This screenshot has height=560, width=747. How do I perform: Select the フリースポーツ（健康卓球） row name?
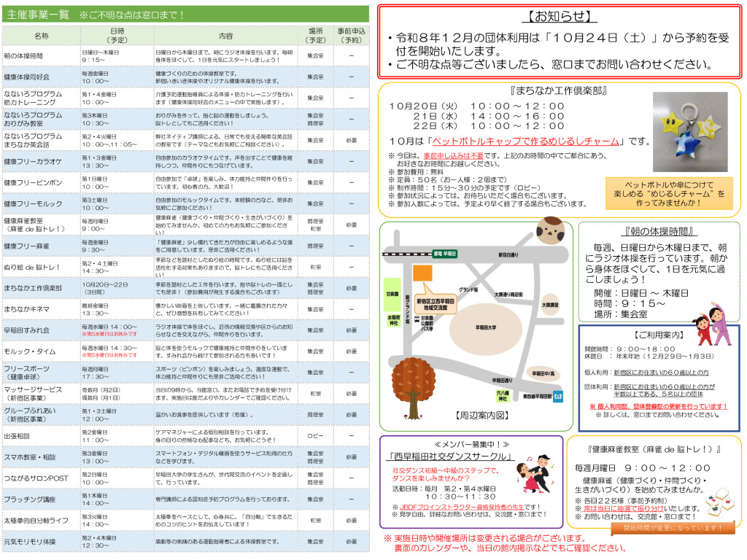point(27,373)
